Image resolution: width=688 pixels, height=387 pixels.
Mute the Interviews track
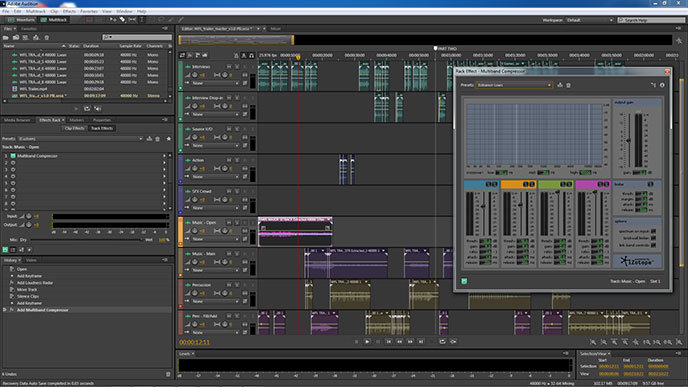coord(229,67)
